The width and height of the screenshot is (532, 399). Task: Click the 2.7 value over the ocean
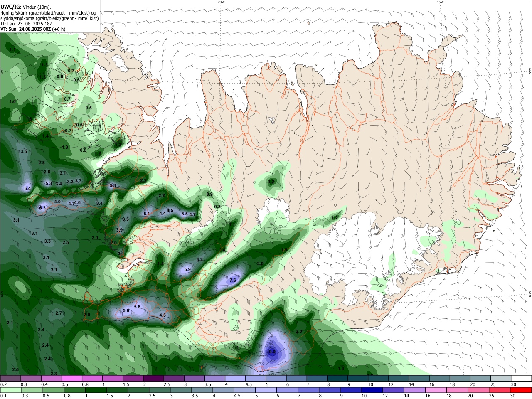59,313
